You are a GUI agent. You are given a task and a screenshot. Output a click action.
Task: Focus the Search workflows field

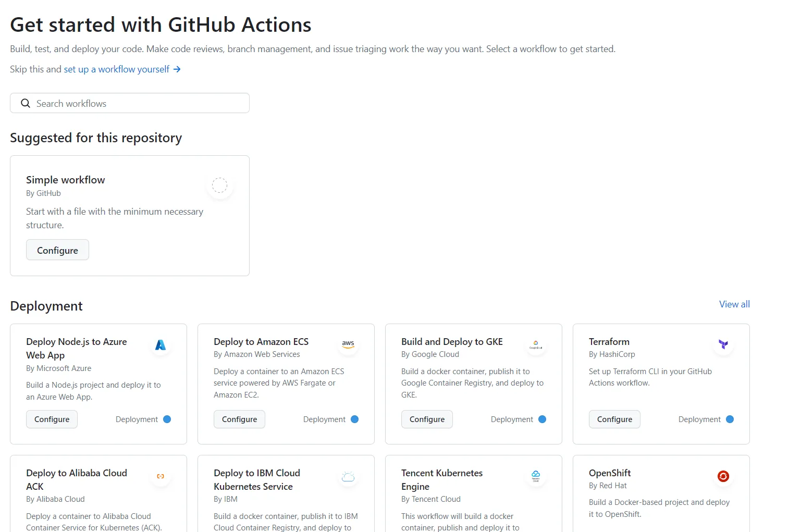pos(130,103)
